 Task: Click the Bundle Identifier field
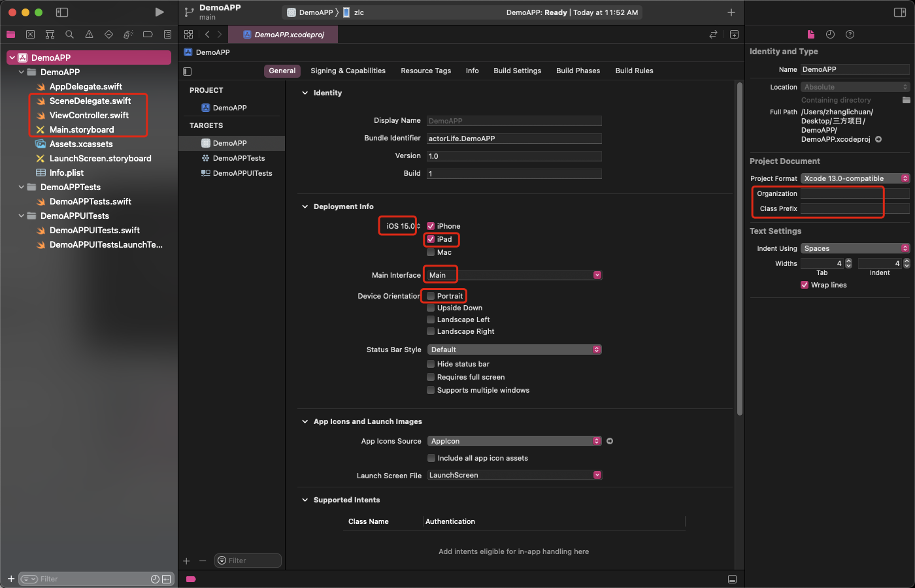(x=514, y=139)
